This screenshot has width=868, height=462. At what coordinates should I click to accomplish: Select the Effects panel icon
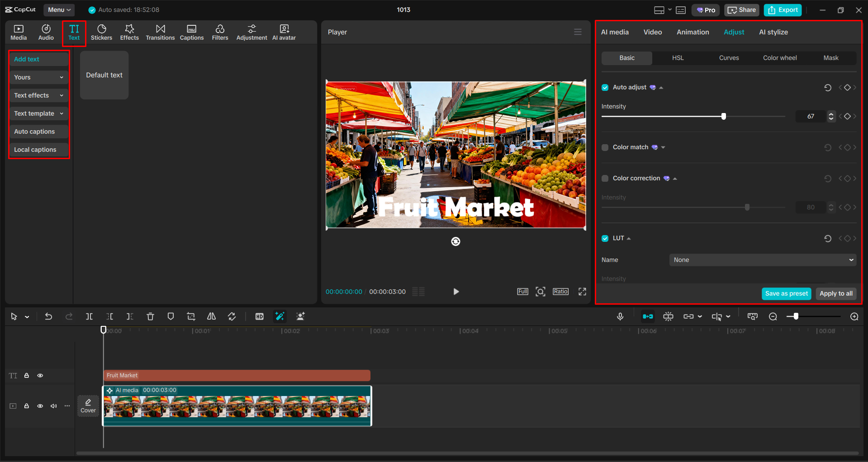(x=129, y=32)
